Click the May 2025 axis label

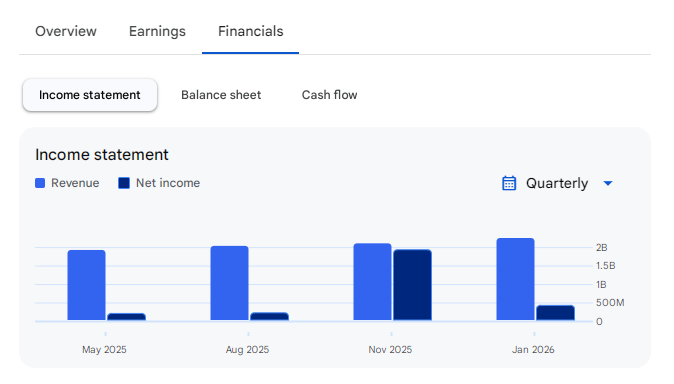coord(104,350)
